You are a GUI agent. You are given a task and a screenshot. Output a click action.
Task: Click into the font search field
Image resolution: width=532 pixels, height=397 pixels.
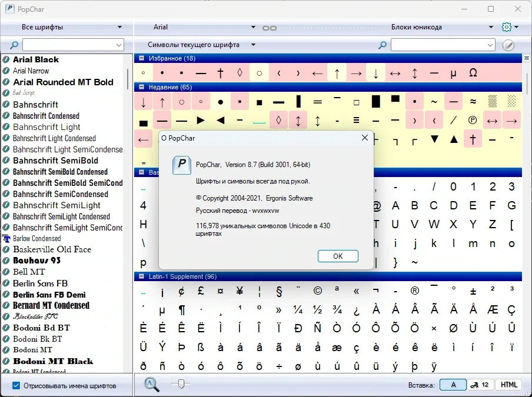coord(69,45)
